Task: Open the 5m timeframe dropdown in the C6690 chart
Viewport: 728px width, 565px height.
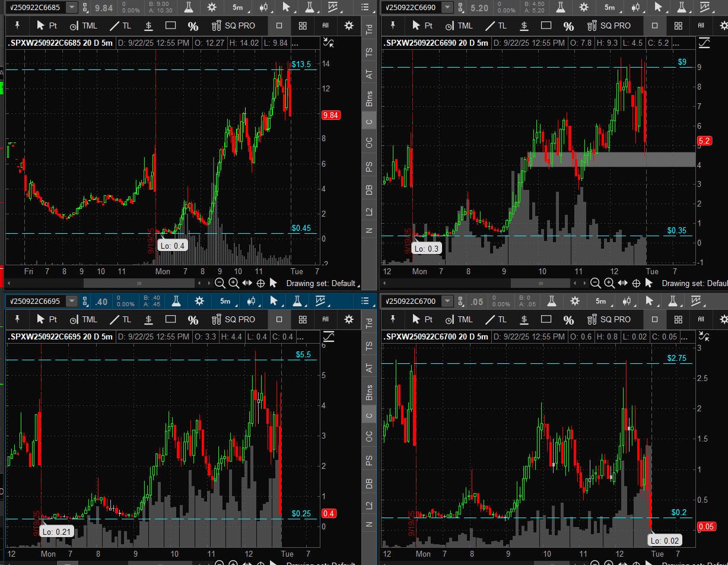Action: pos(609,7)
